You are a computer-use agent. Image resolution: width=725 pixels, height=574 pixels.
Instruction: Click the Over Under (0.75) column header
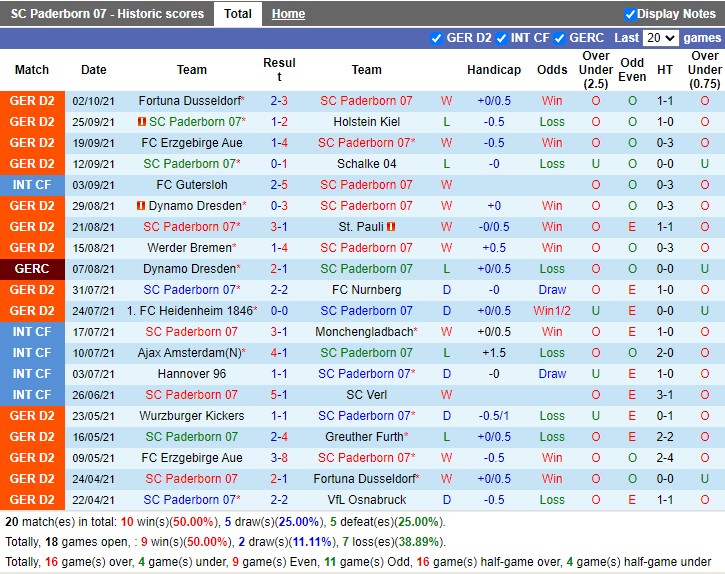[704, 70]
